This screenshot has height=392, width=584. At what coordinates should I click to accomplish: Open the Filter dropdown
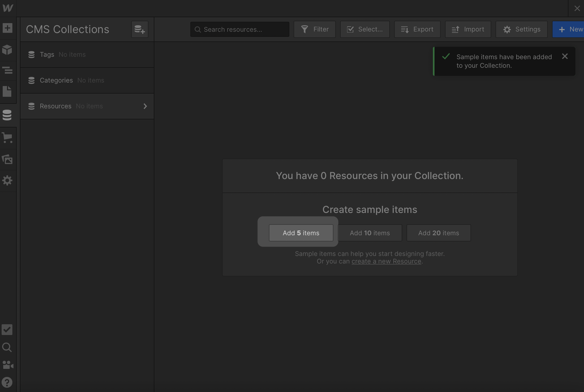(315, 29)
